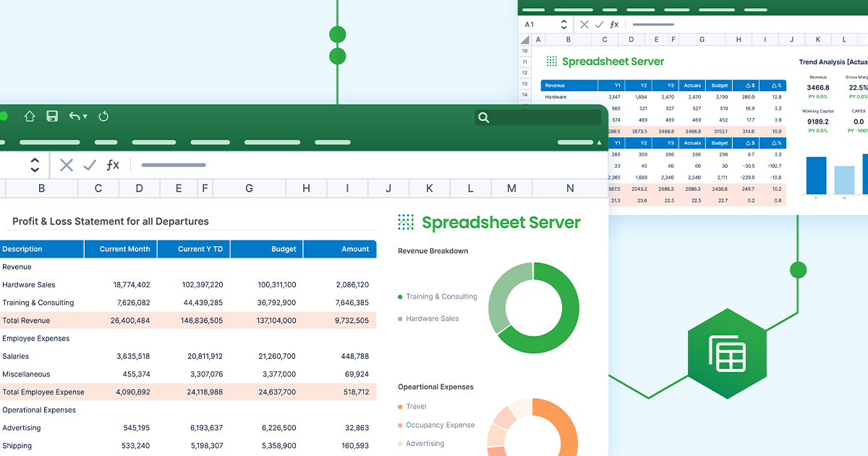
Task: Cancel cell entry with the X icon
Action: pos(67,165)
